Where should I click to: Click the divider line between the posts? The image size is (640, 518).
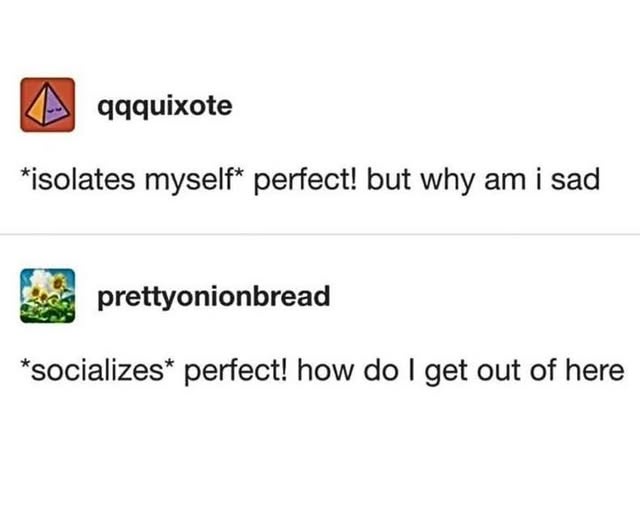pyautogui.click(x=320, y=235)
